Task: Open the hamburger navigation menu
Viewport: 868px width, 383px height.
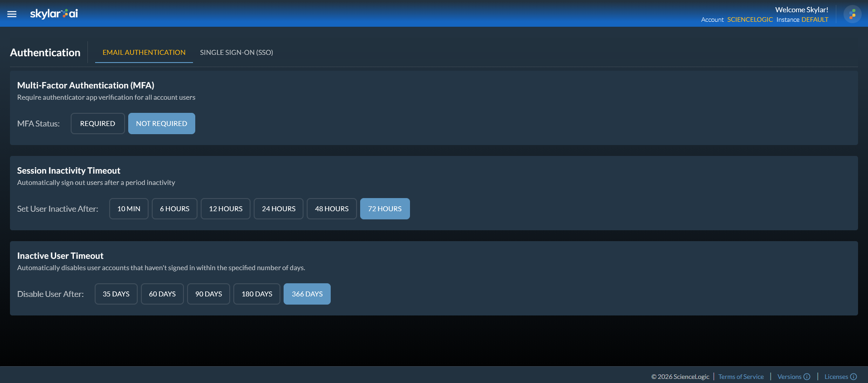Action: click(x=12, y=14)
